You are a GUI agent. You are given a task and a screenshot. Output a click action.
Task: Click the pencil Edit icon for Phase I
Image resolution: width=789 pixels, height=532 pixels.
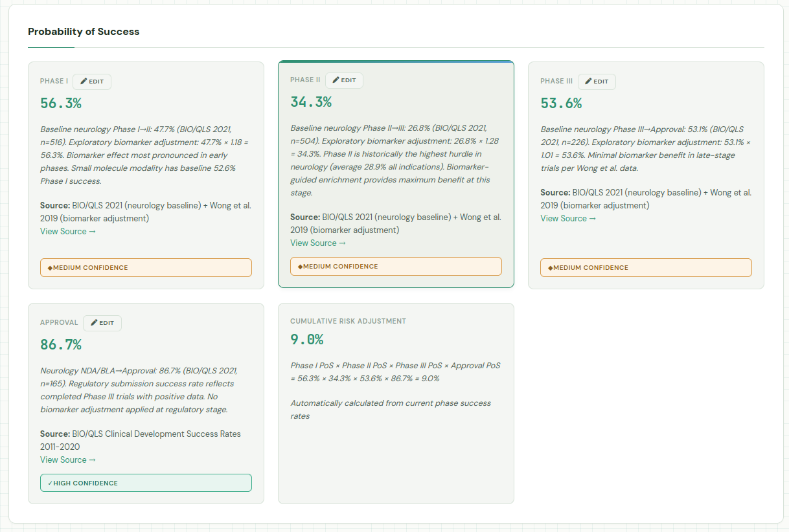(x=92, y=82)
